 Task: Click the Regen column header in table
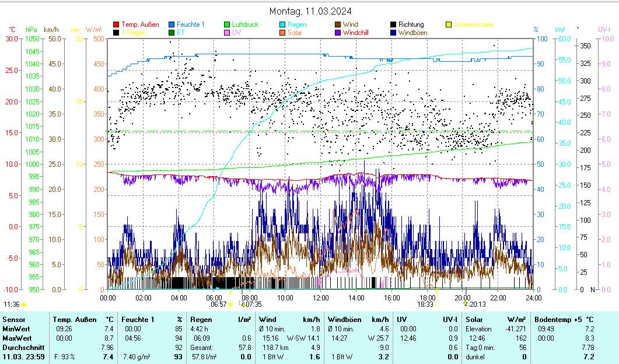201,320
